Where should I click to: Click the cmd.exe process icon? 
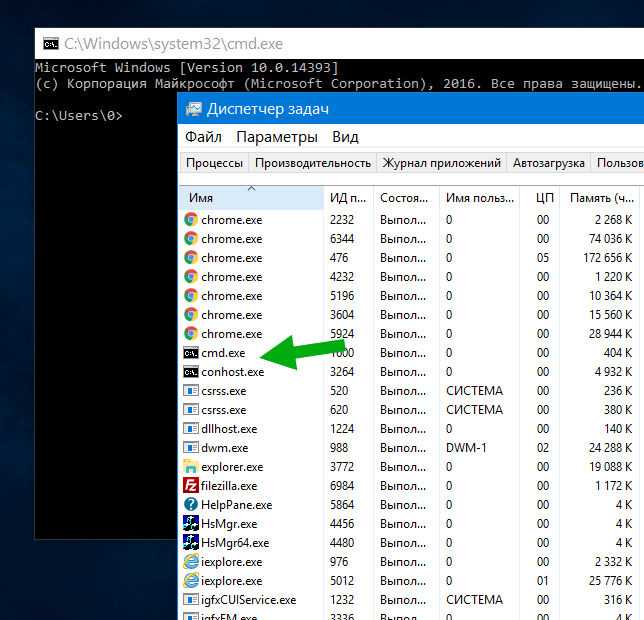[x=191, y=353]
